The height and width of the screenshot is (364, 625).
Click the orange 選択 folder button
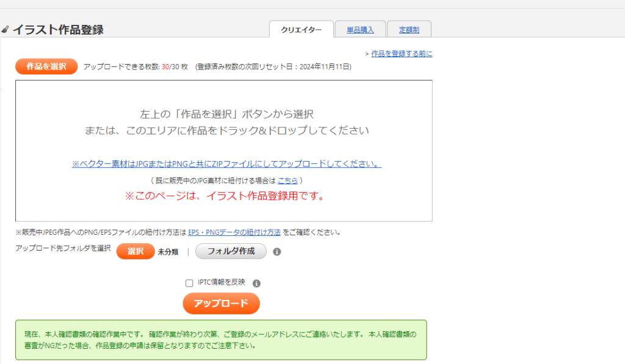[x=135, y=251]
